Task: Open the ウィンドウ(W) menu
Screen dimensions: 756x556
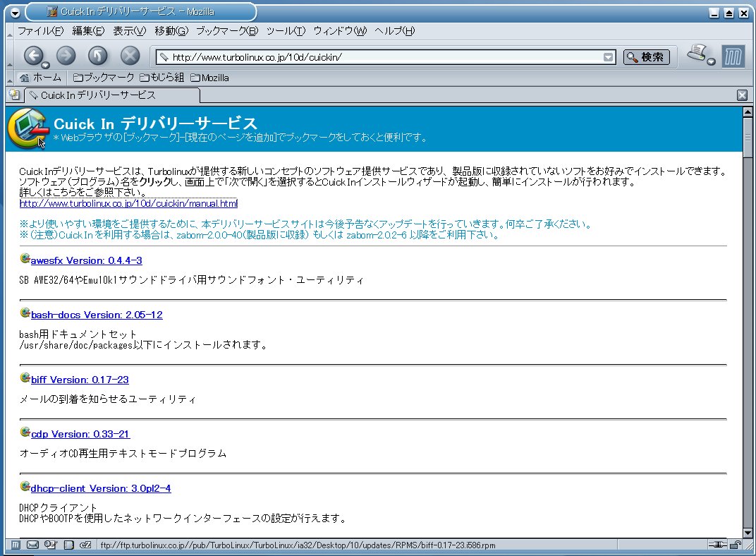Action: click(x=340, y=31)
